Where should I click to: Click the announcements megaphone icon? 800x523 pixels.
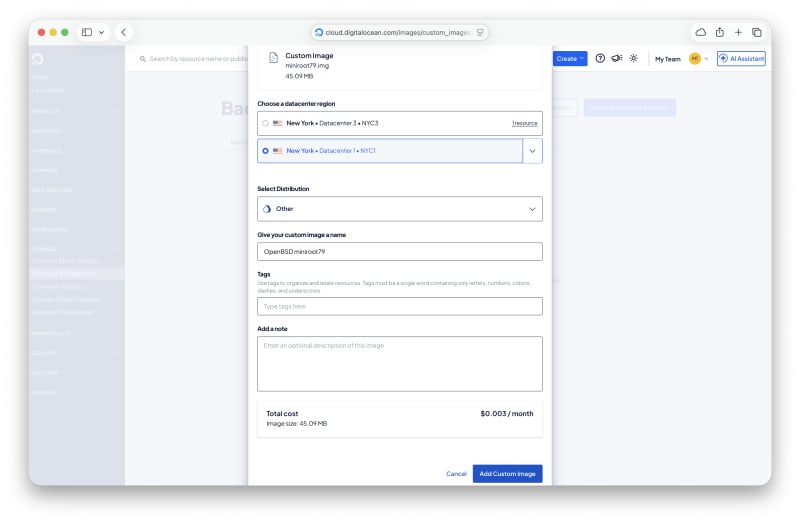pyautogui.click(x=617, y=59)
